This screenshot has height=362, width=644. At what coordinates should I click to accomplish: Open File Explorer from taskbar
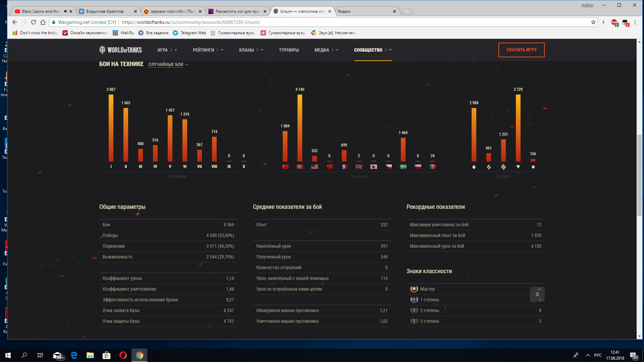pos(90,355)
